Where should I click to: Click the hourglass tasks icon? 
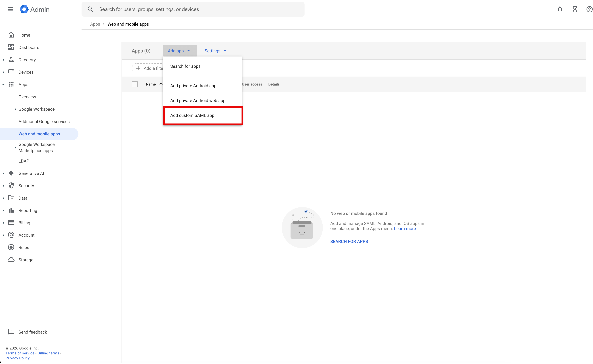tap(574, 9)
